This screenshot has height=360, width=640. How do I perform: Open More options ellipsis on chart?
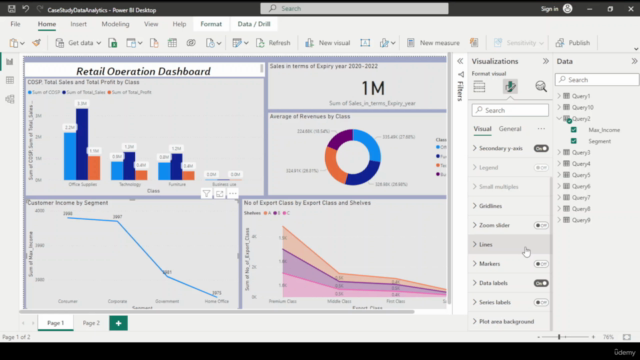233,194
